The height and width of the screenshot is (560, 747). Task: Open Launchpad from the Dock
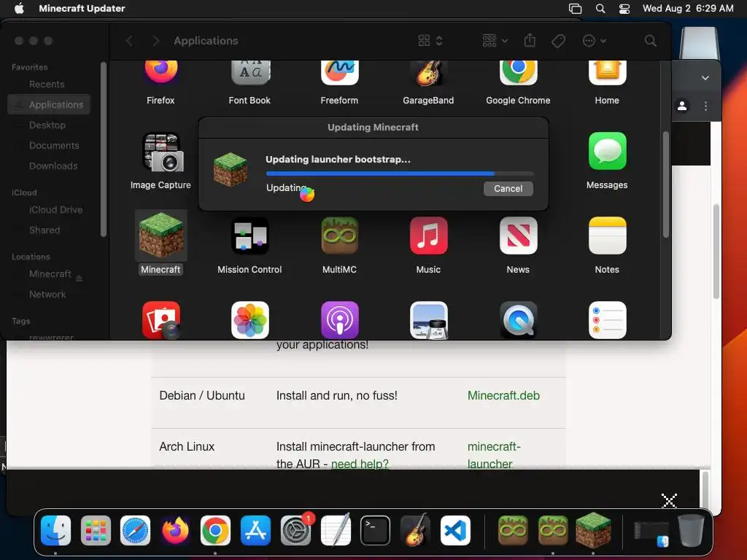tap(96, 531)
